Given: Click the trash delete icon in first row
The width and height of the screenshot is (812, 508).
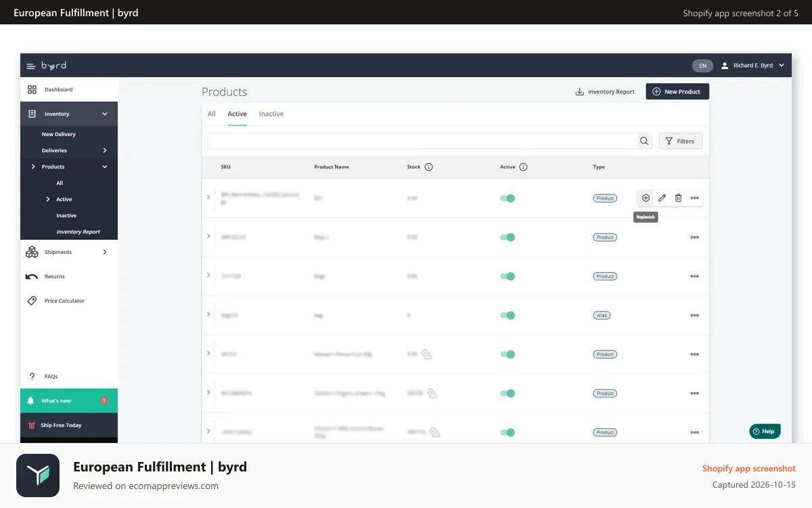Looking at the screenshot, I should pyautogui.click(x=678, y=198).
